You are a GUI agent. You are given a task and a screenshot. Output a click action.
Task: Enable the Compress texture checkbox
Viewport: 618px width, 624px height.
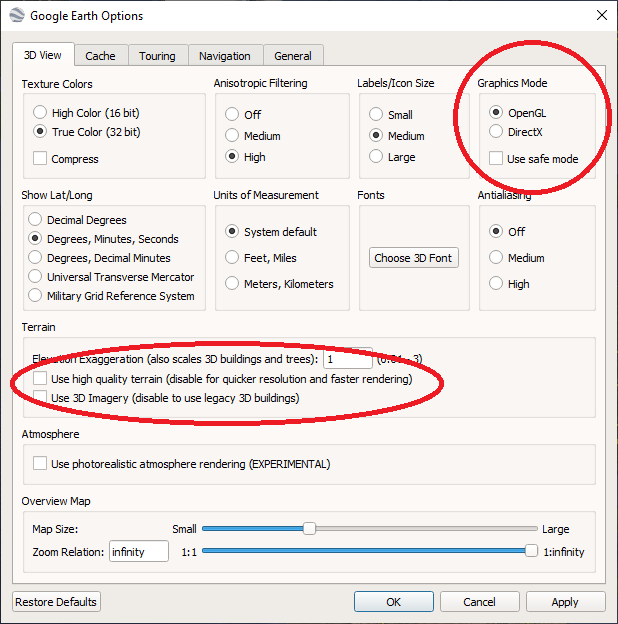point(40,158)
